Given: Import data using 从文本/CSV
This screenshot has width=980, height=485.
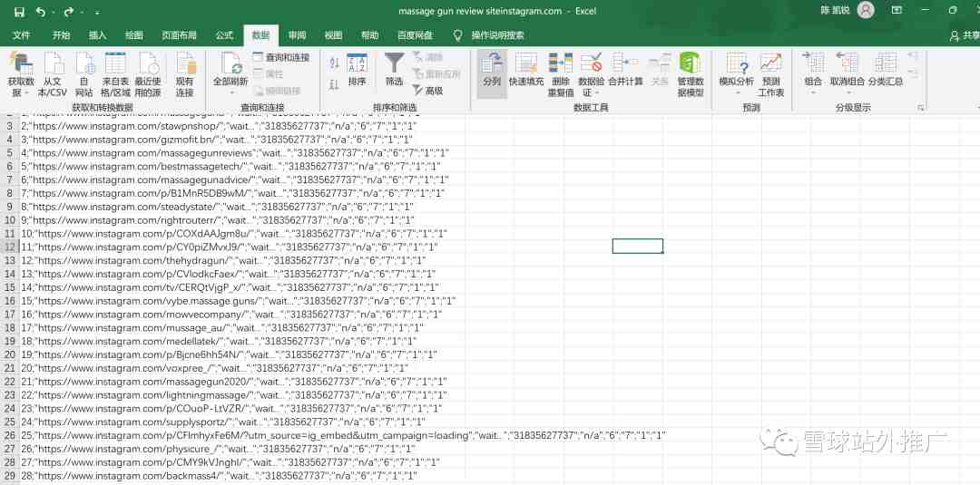Looking at the screenshot, I should 53,75.
